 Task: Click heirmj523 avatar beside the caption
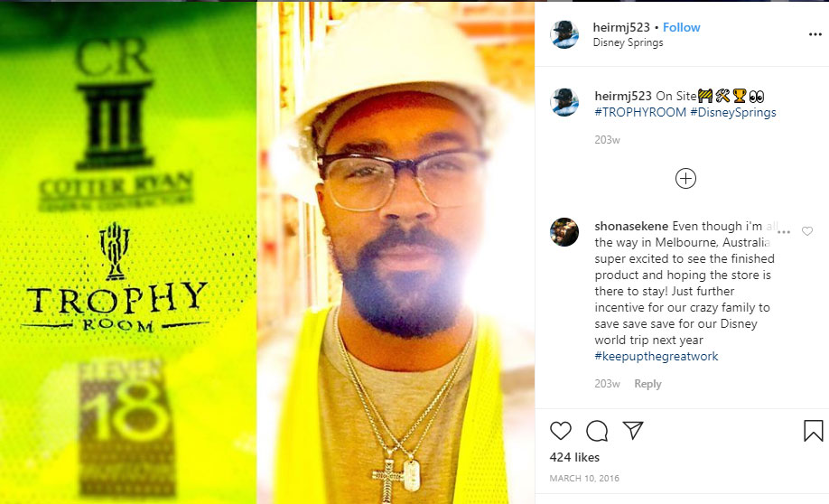click(564, 102)
